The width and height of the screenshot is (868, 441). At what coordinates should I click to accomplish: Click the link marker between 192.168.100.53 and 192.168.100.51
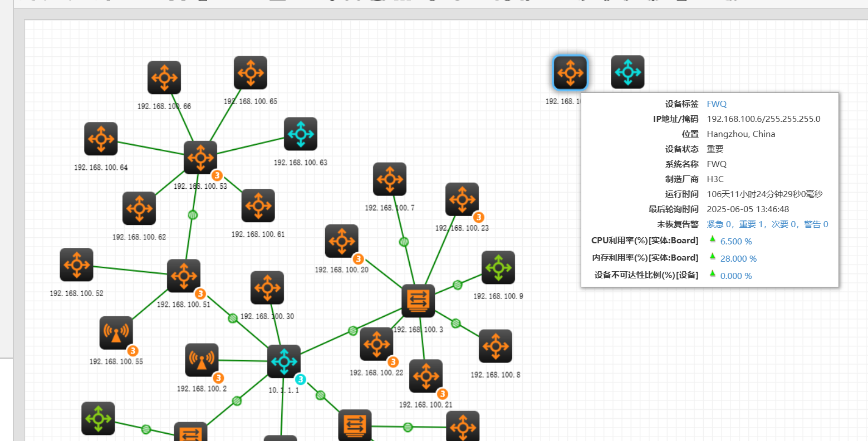pos(193,215)
